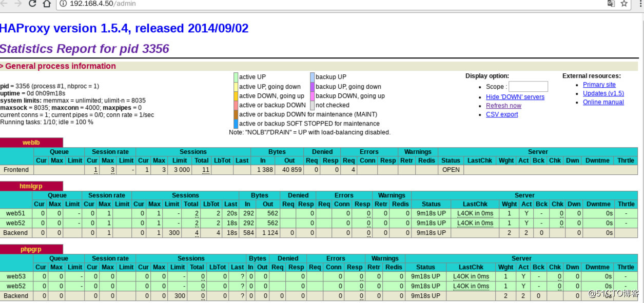The height and width of the screenshot is (303, 644).
Task: Select the web53 row label
Action: click(x=16, y=276)
